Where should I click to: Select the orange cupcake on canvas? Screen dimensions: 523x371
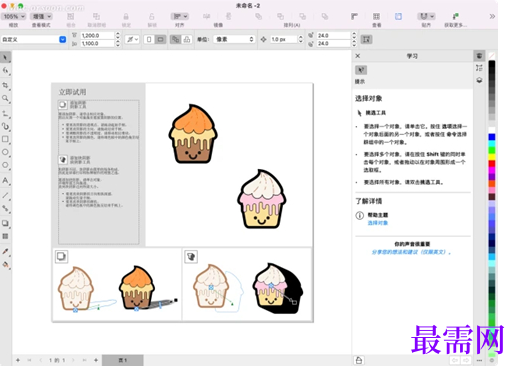(x=193, y=134)
